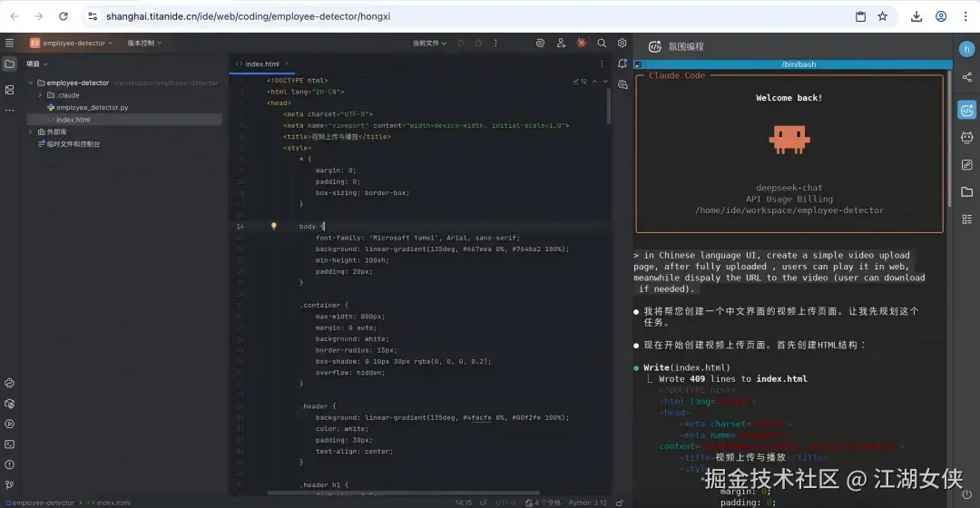The height and width of the screenshot is (508, 980).
Task: Click the 氛围编程 panel title
Action: 686,47
